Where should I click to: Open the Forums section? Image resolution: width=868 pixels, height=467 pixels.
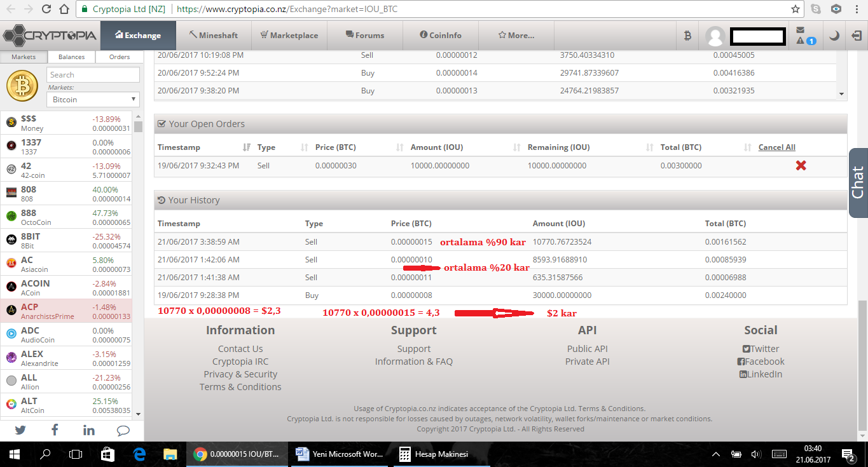coord(365,36)
